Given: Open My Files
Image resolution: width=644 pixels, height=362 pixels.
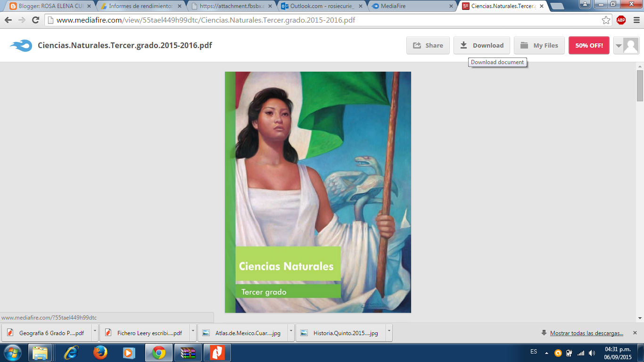Looking at the screenshot, I should (539, 46).
